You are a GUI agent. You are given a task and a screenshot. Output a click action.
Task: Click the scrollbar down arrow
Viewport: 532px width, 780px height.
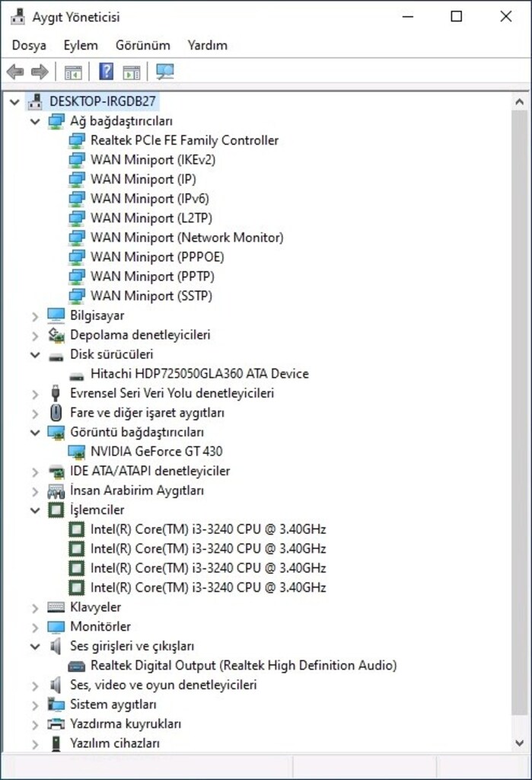[x=520, y=743]
